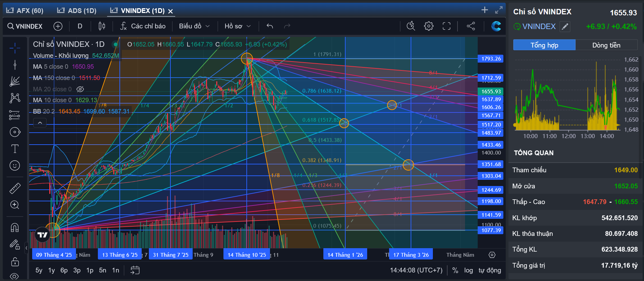Toggle magnet mode for drawings
The image size is (644, 281).
[x=15, y=227]
